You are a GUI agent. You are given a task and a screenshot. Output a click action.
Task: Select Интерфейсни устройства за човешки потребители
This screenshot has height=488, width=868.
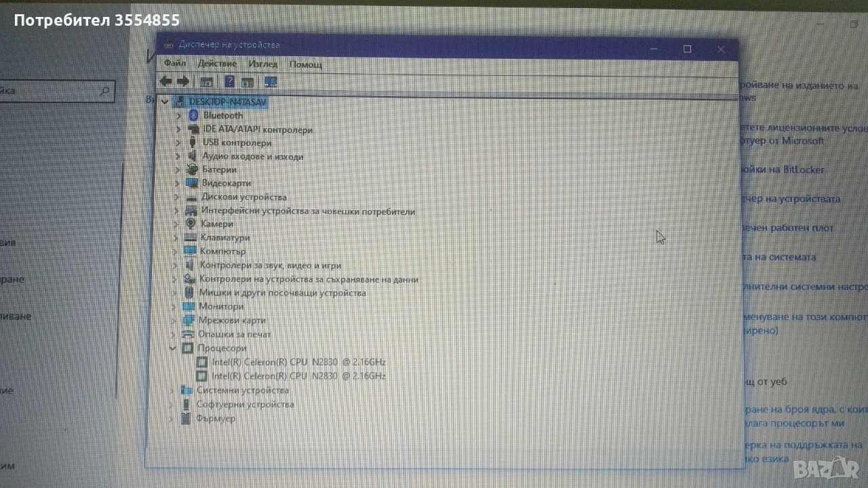[x=308, y=211]
